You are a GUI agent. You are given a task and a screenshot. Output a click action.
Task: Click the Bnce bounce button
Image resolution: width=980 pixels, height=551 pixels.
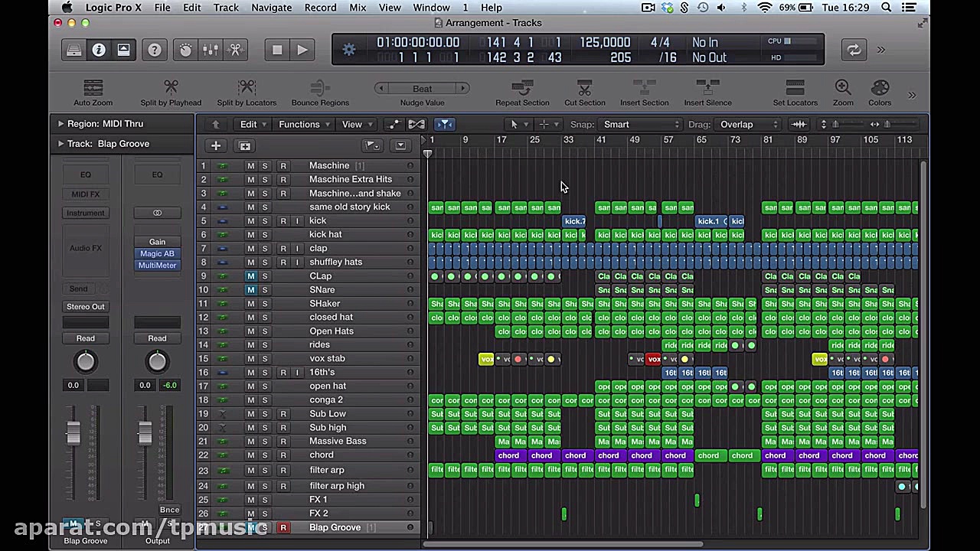(x=169, y=510)
